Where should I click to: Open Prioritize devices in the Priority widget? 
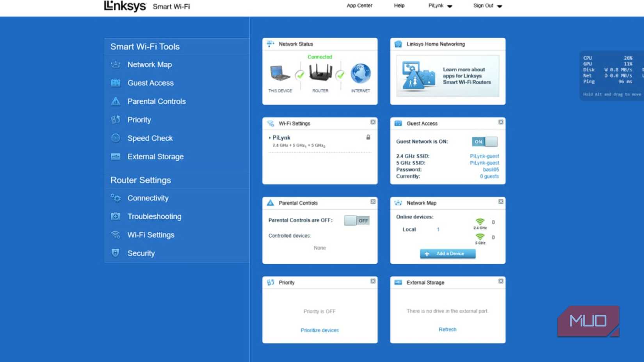pyautogui.click(x=320, y=330)
